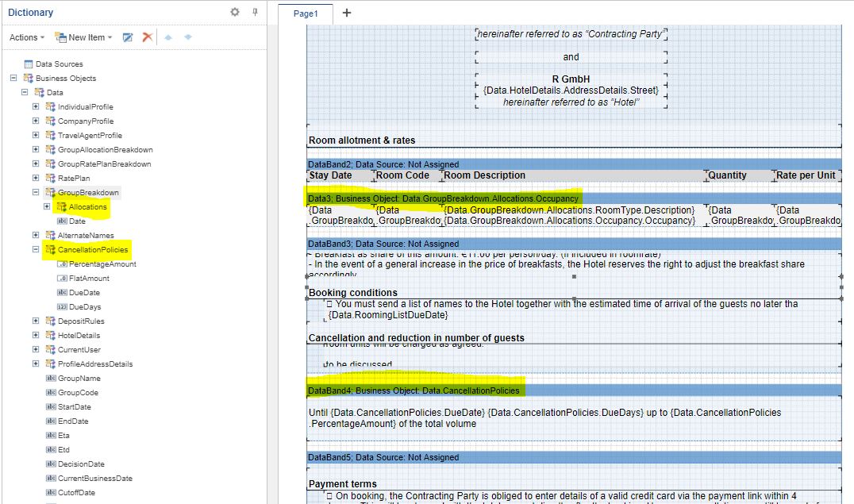
Task: Expand the Allocations node
Action: coord(47,207)
